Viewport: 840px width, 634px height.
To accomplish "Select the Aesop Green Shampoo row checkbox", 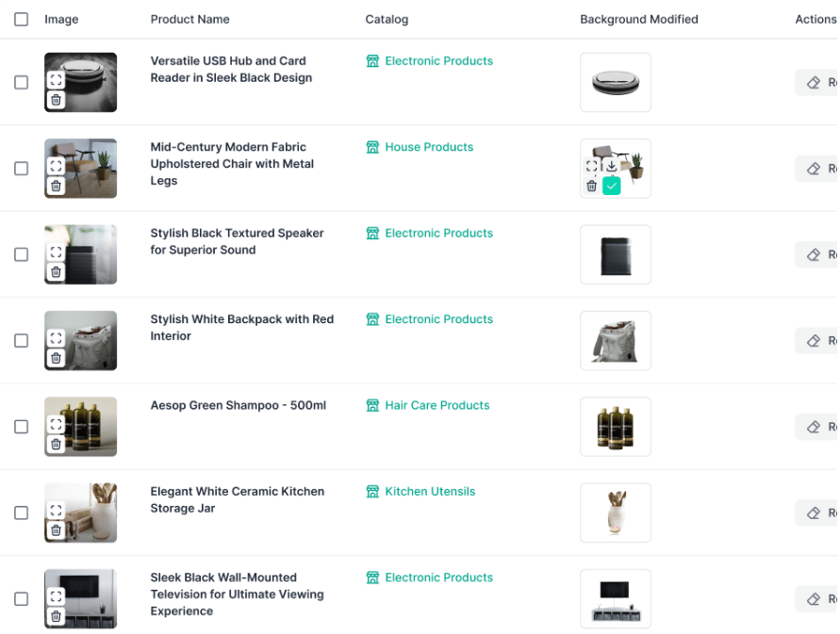I will click(x=22, y=427).
